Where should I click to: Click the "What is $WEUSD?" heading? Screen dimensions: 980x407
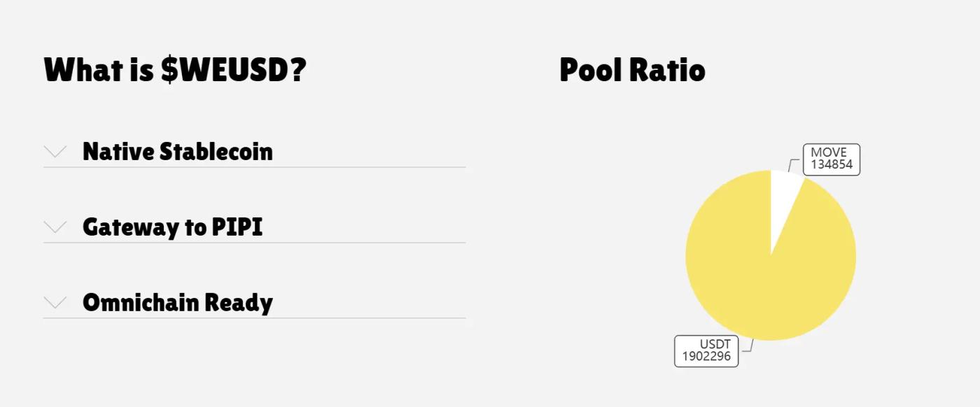175,70
